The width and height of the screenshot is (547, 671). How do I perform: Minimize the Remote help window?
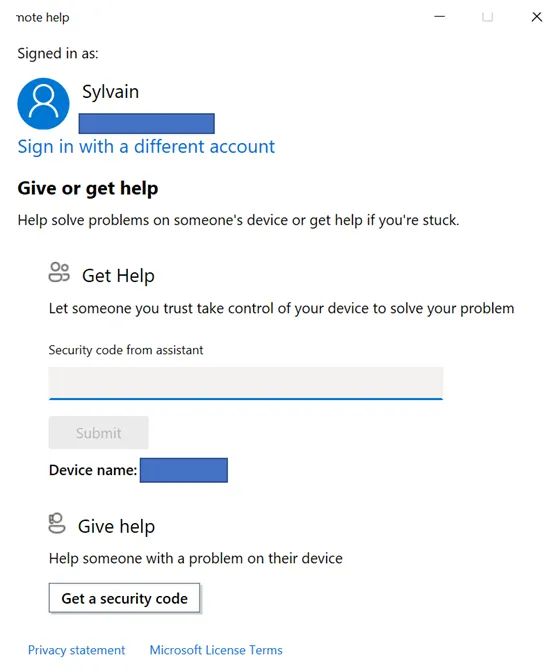[x=440, y=17]
